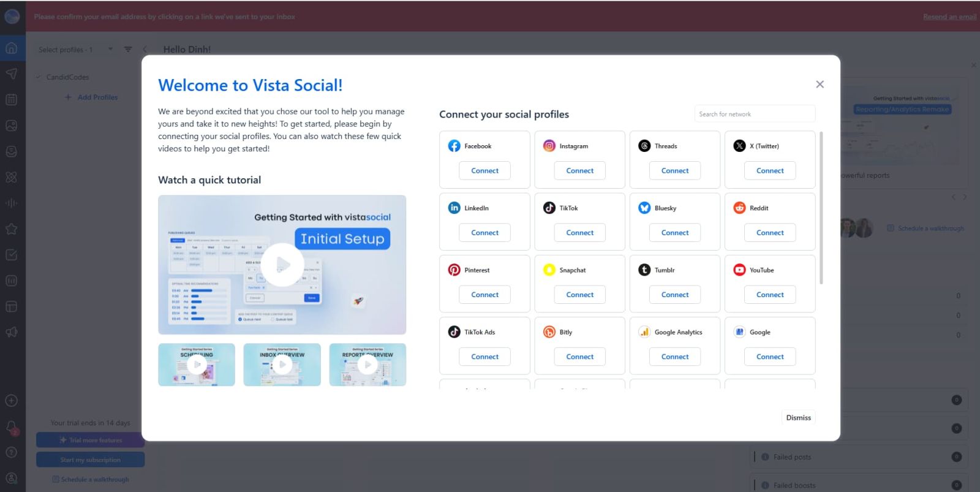Click the plus create icon in sidebar
Image resolution: width=980 pixels, height=492 pixels.
click(12, 401)
